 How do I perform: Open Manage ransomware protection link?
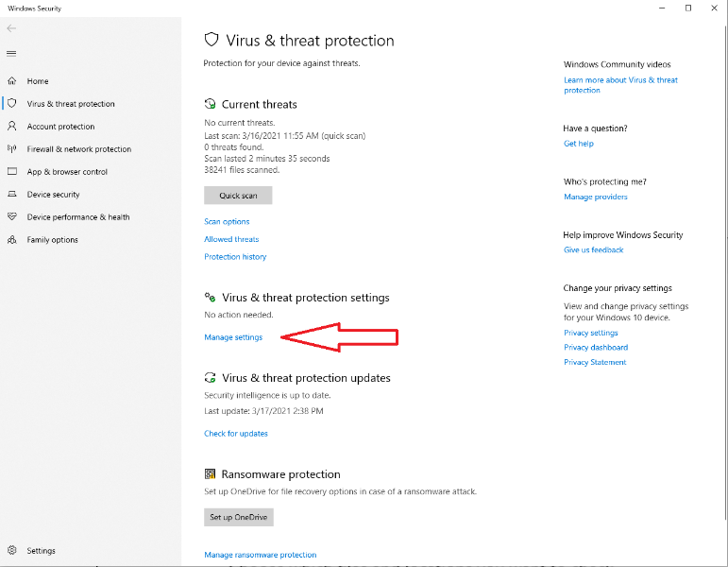pos(261,555)
